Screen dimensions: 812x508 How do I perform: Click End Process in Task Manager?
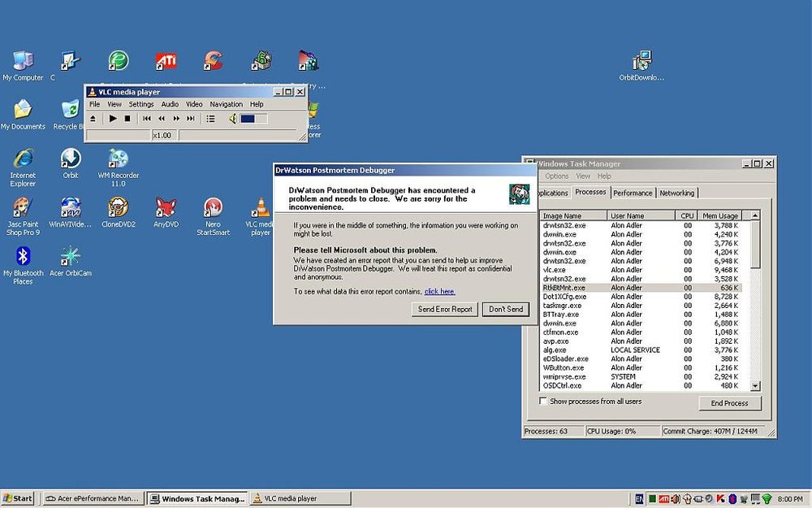click(x=730, y=403)
